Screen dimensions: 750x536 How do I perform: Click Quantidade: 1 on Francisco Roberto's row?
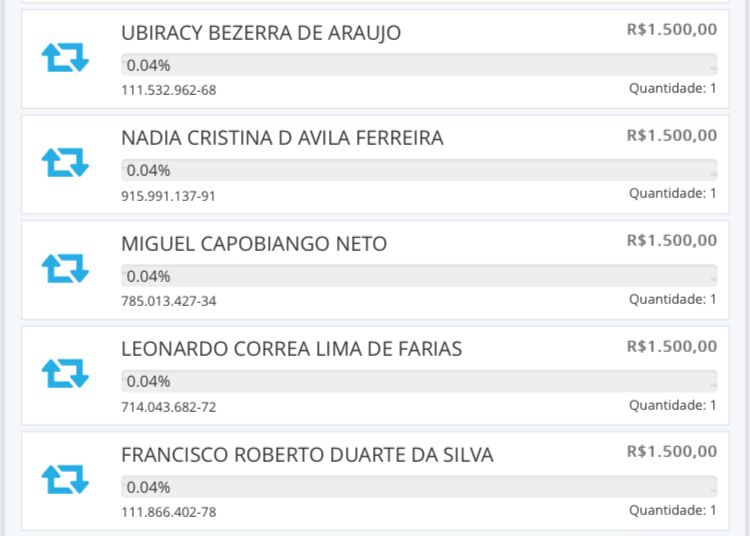[x=672, y=510]
